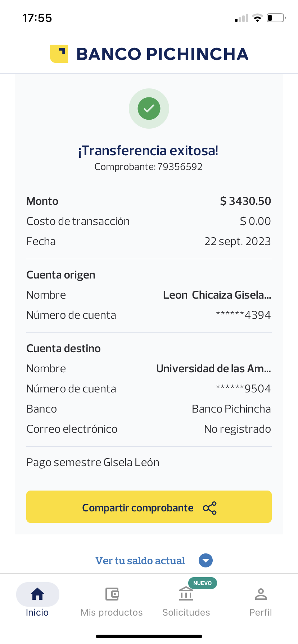Click the share icon on yellow button
The image size is (298, 644).
click(209, 508)
